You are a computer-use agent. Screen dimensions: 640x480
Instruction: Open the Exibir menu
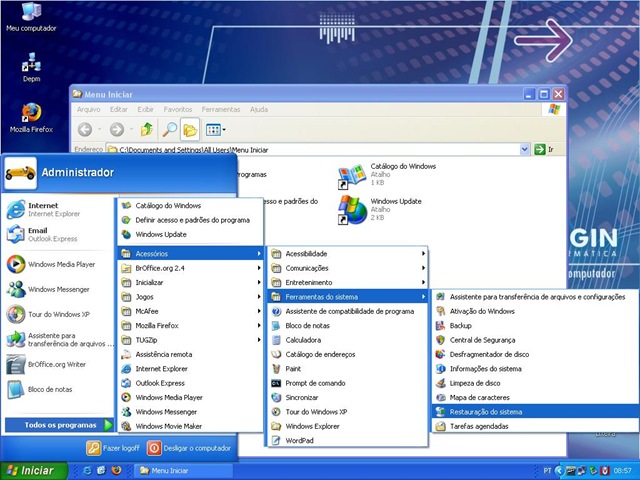click(146, 109)
